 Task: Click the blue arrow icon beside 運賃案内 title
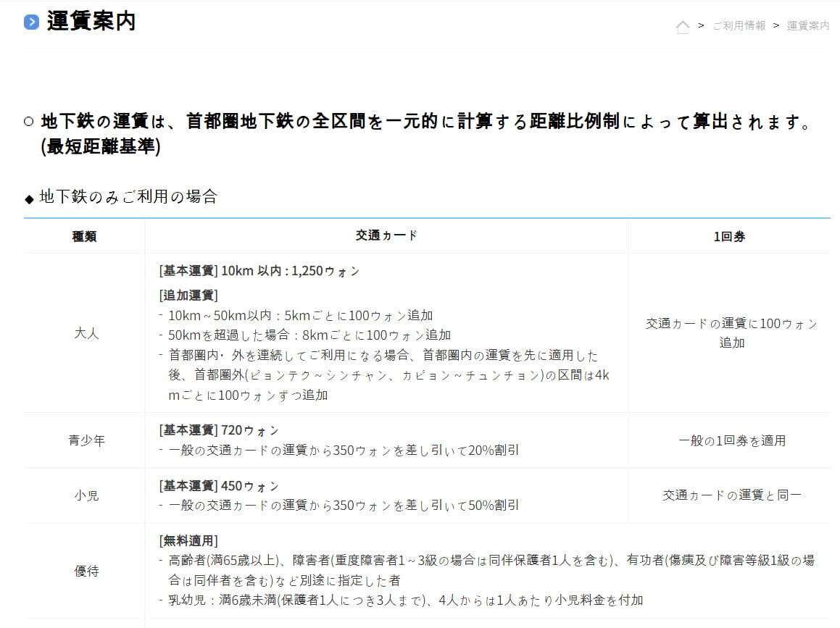point(32,22)
